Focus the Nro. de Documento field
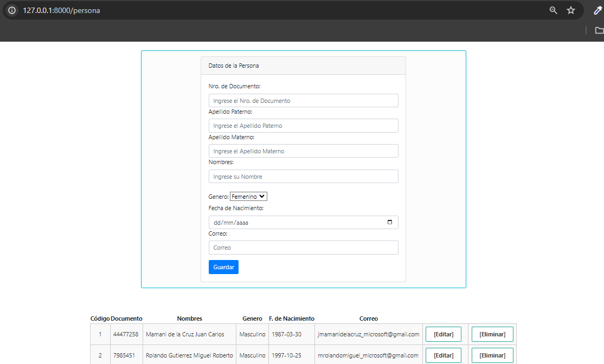The image size is (604, 364). click(303, 101)
